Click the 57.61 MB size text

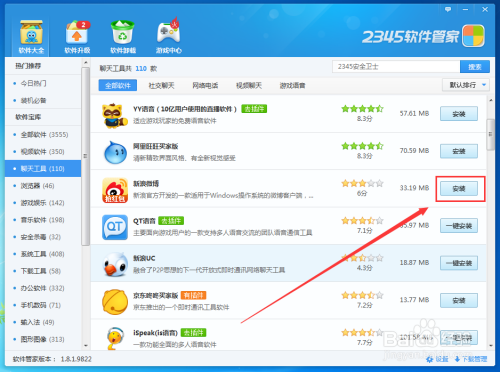[414, 114]
